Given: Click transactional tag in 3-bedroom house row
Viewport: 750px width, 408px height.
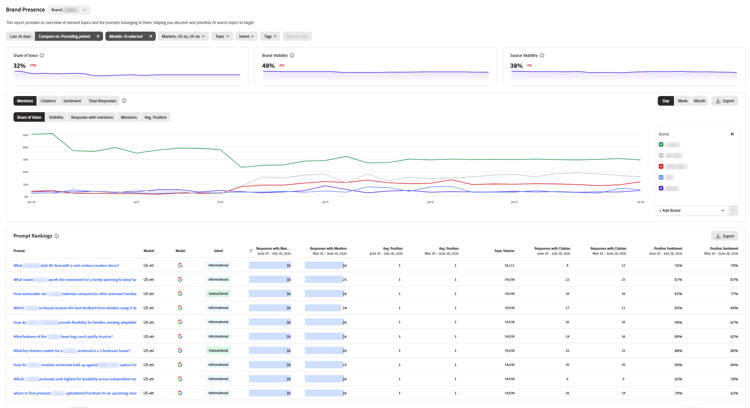Looking at the screenshot, I should pos(218,351).
